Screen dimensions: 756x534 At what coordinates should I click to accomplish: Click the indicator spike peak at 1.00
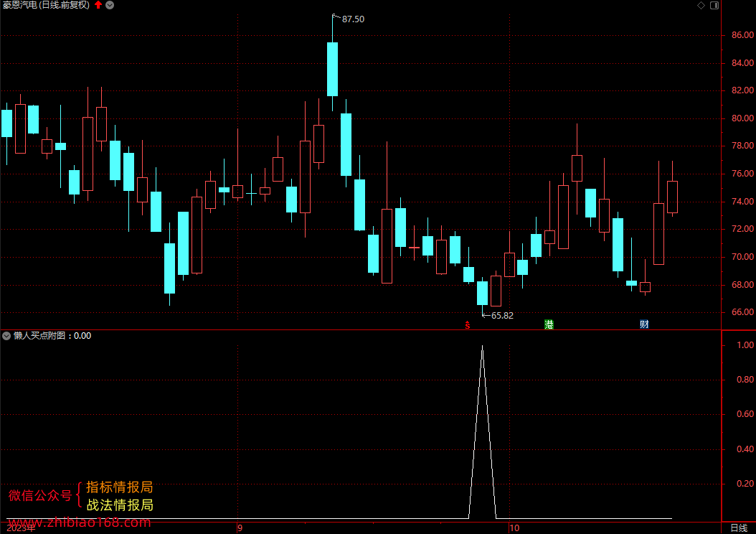point(482,347)
